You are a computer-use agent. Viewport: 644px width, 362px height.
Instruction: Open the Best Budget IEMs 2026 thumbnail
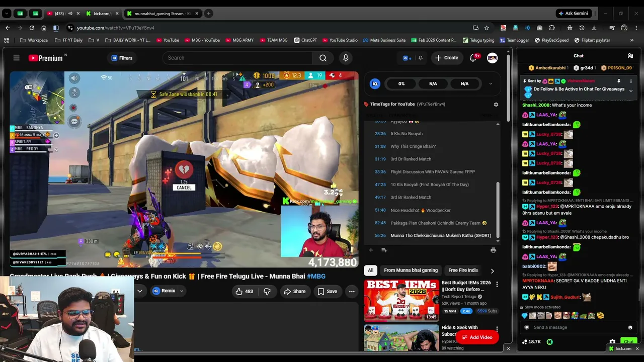coord(401,300)
